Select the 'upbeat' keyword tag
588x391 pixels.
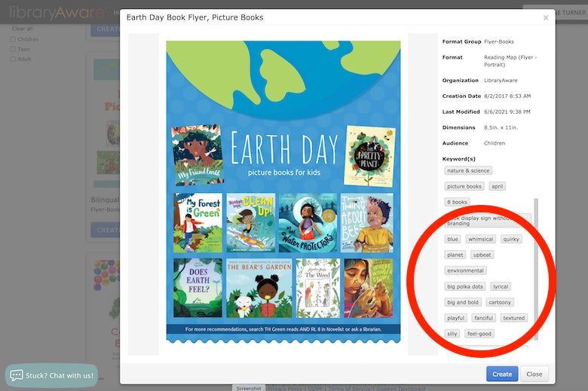click(x=482, y=255)
